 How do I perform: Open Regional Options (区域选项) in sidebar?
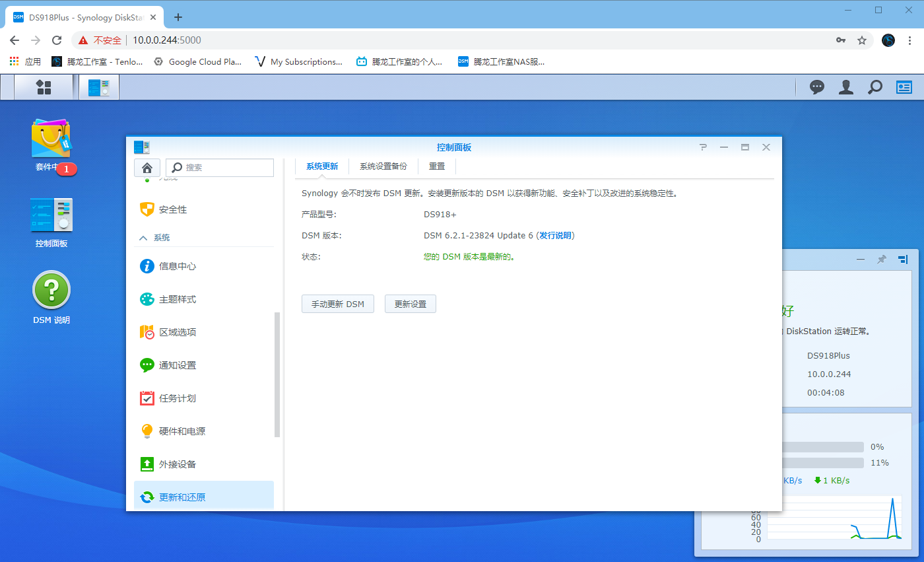pos(204,332)
